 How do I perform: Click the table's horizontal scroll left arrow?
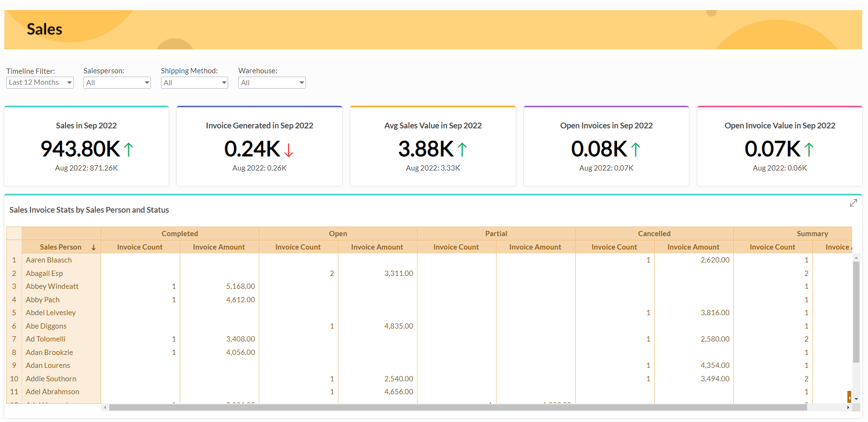point(105,408)
